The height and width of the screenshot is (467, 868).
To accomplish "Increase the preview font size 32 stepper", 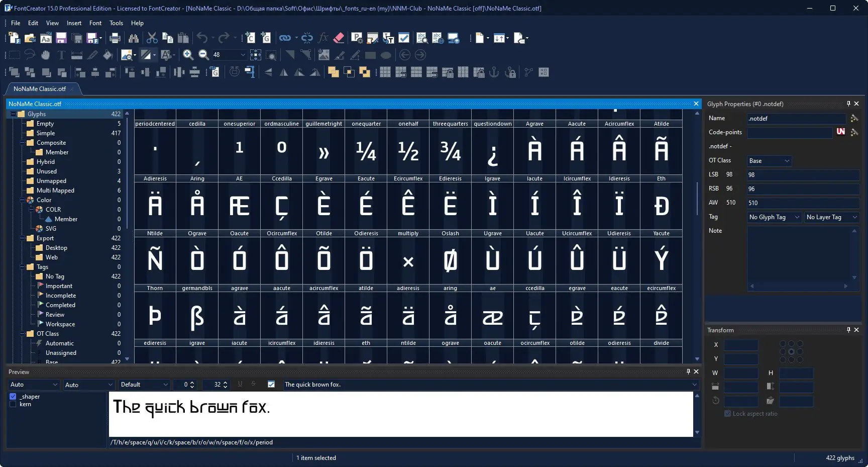I will (225, 383).
